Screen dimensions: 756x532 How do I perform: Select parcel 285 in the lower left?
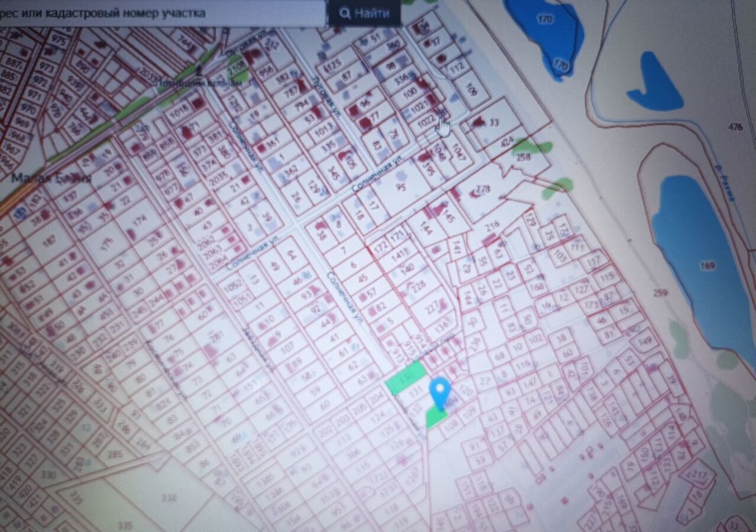pos(115,455)
